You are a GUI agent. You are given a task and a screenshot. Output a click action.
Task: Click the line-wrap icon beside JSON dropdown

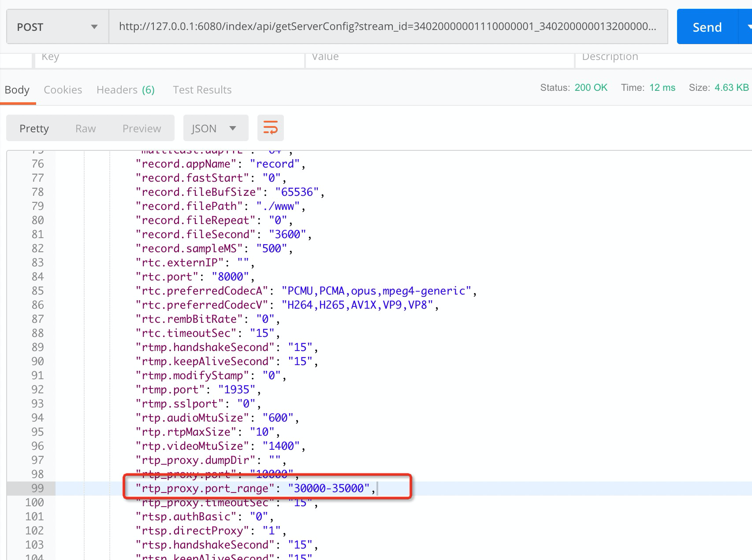point(270,128)
